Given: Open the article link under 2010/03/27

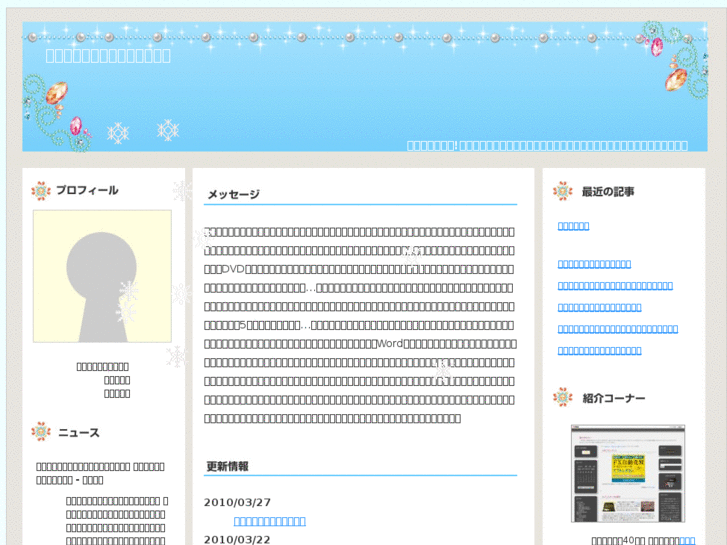Looking at the screenshot, I should tap(269, 521).
